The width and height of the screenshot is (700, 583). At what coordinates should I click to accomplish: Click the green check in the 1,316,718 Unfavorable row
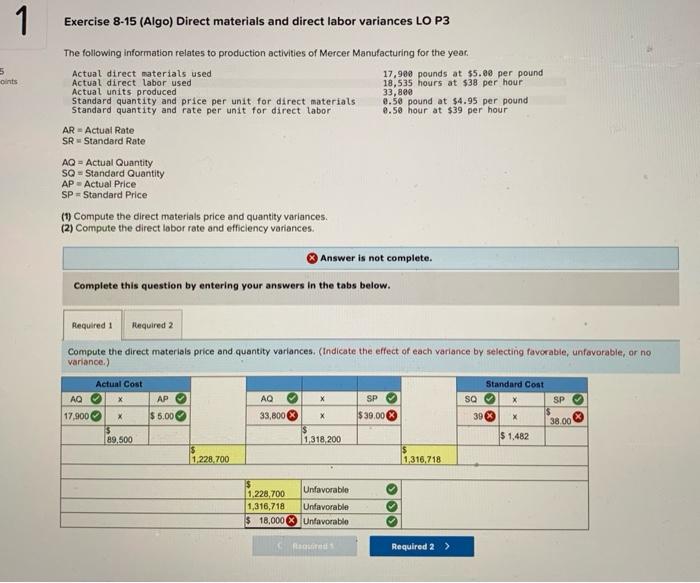[392, 507]
